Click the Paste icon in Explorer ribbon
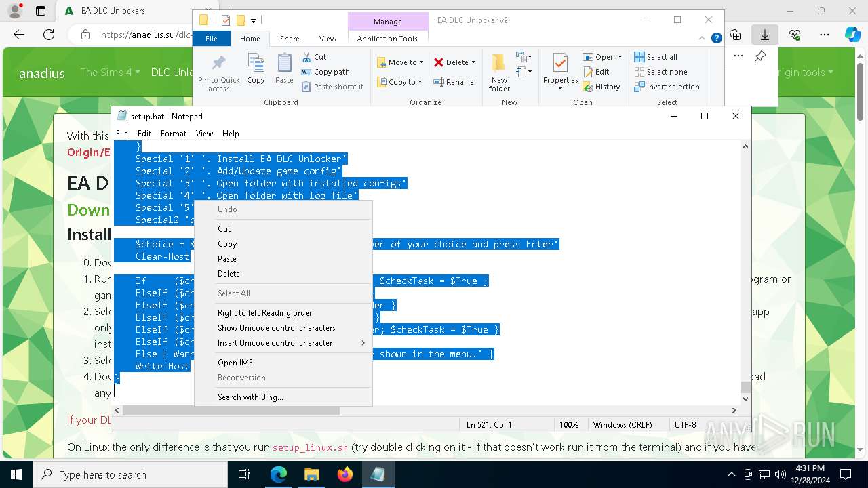Image resolution: width=868 pixels, height=488 pixels. coord(284,69)
